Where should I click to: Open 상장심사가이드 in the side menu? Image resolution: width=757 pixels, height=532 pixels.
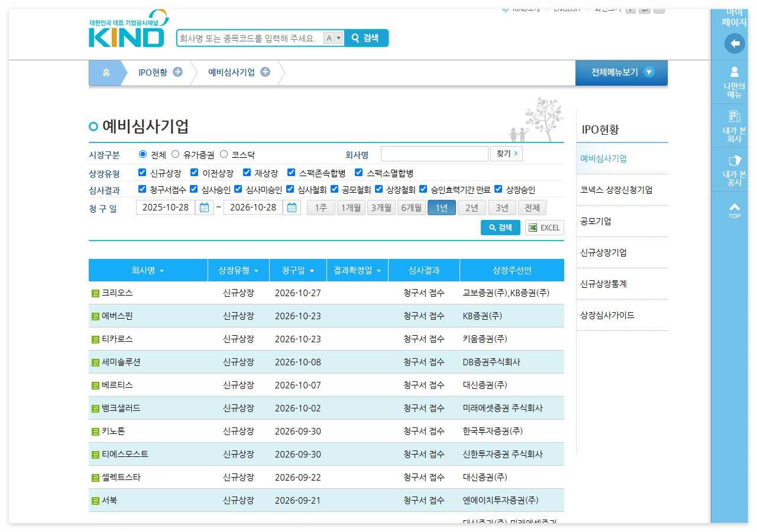607,315
